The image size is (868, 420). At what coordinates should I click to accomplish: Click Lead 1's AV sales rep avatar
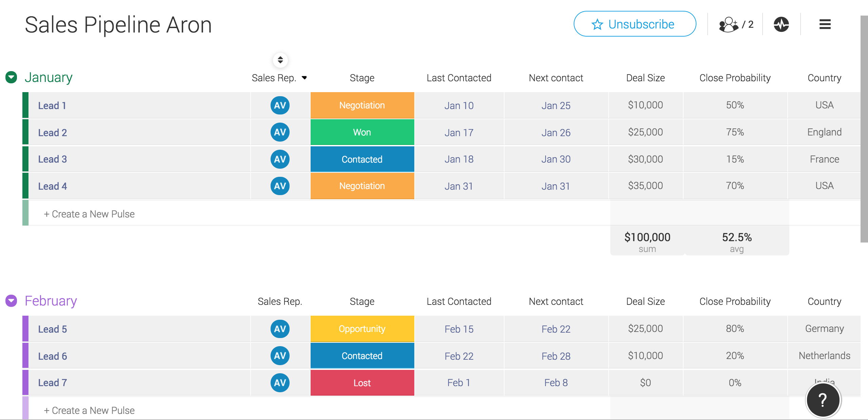click(280, 105)
